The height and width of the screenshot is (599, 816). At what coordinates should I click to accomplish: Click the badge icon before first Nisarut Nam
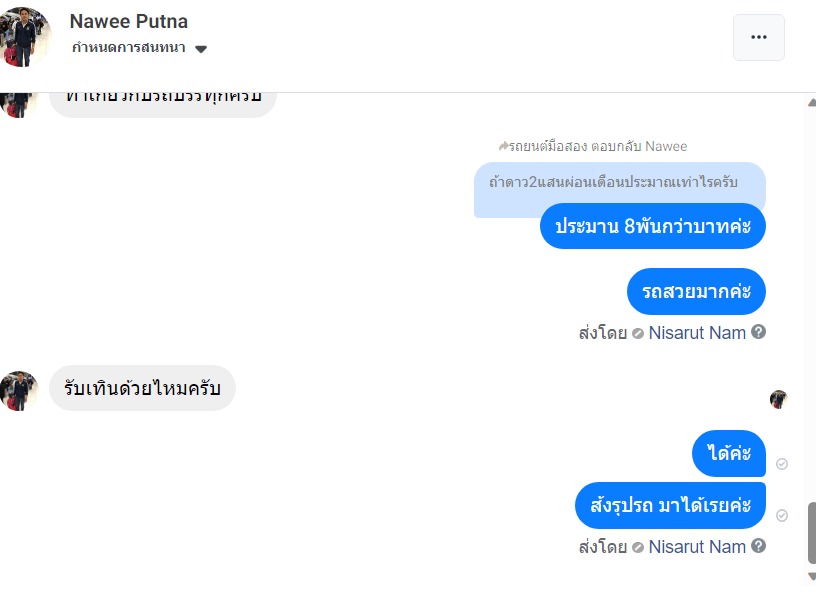tap(638, 333)
